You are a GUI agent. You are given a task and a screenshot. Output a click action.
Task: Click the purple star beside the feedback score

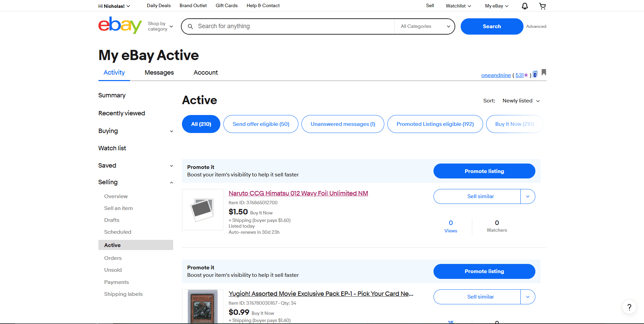526,75
